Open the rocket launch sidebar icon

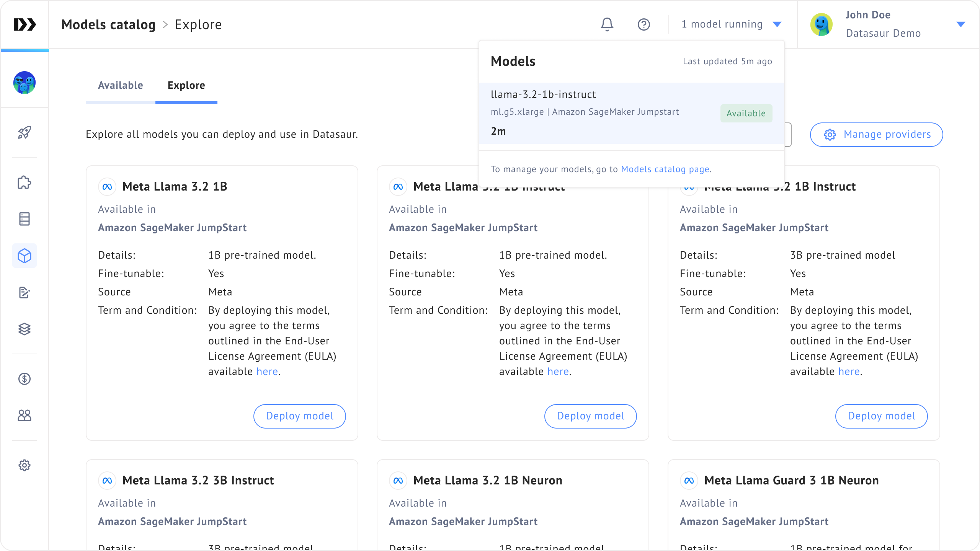pos(24,132)
